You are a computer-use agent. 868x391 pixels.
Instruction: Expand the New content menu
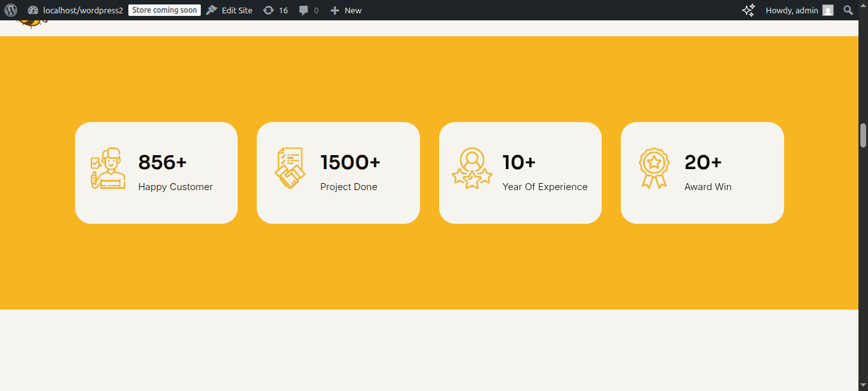(x=346, y=10)
